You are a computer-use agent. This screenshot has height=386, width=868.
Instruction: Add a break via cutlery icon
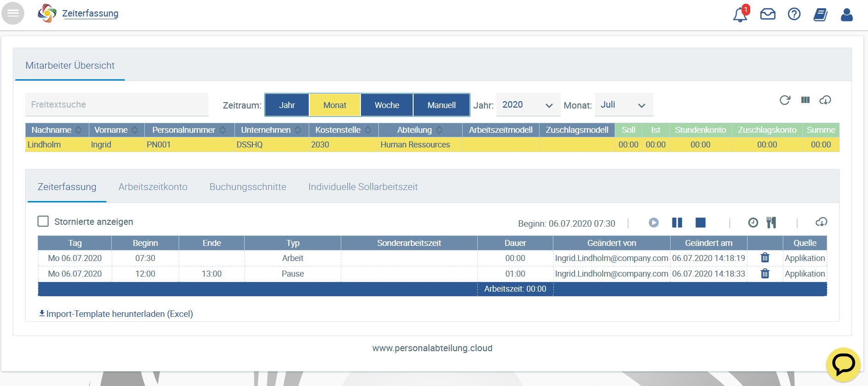point(771,223)
